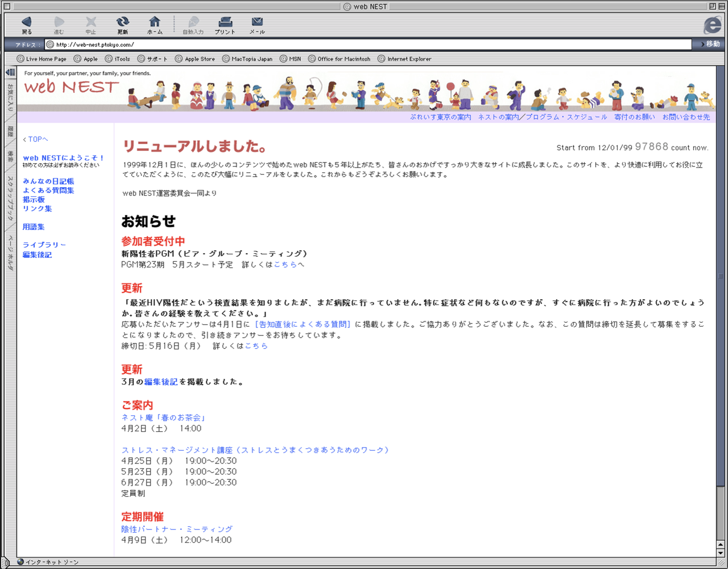
Task: Click the AutoFill (自動入力) toolbar icon
Action: tap(193, 25)
